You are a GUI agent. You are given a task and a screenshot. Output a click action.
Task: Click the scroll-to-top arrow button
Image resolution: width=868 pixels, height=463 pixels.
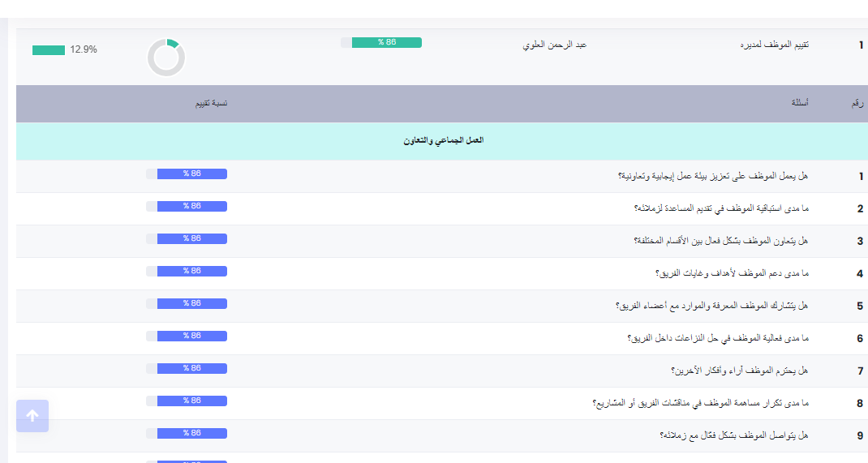(32, 416)
